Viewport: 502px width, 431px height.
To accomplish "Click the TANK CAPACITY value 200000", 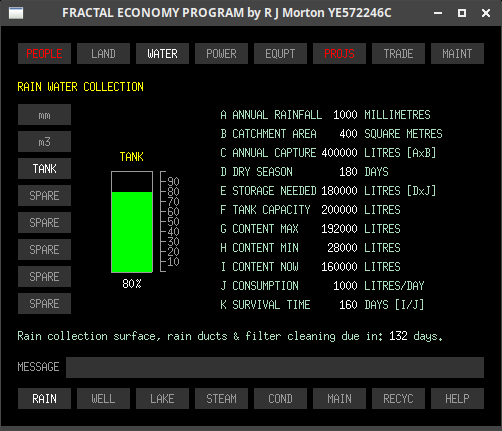I will pos(339,210).
